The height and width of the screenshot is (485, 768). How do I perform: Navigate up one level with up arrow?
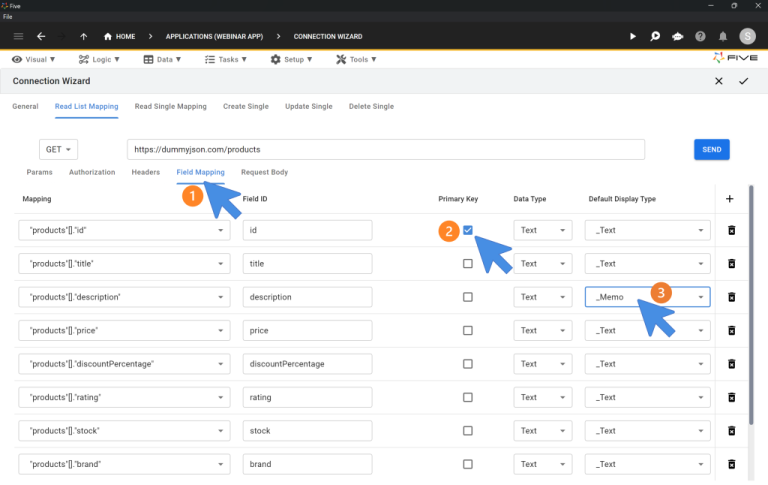pos(84,36)
